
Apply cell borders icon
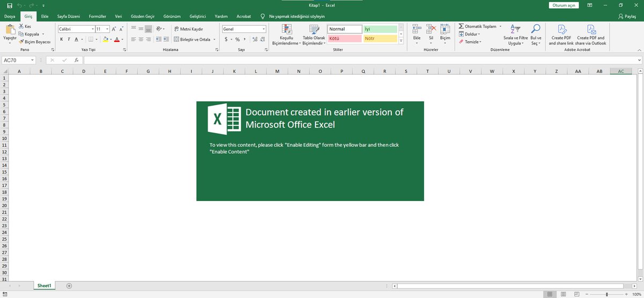(x=91, y=39)
